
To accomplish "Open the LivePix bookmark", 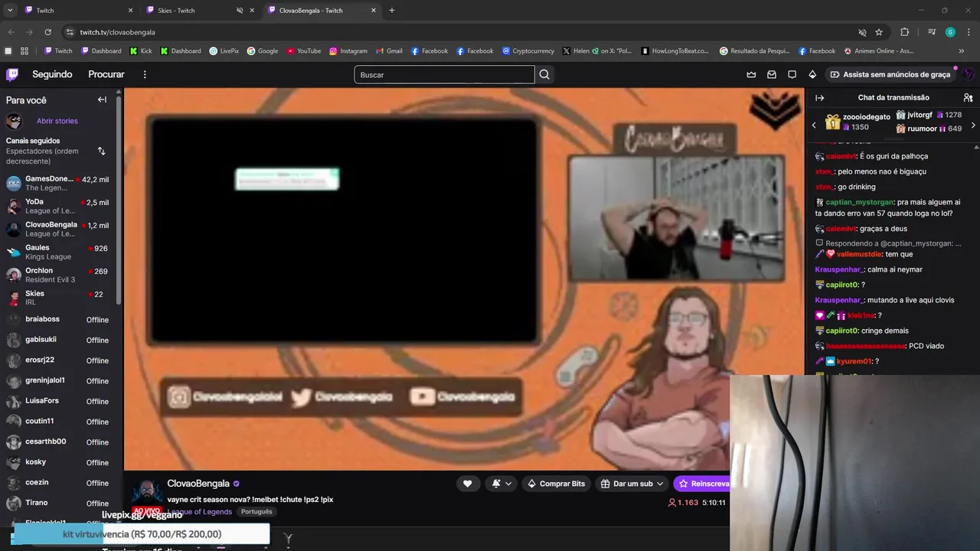I will click(224, 51).
